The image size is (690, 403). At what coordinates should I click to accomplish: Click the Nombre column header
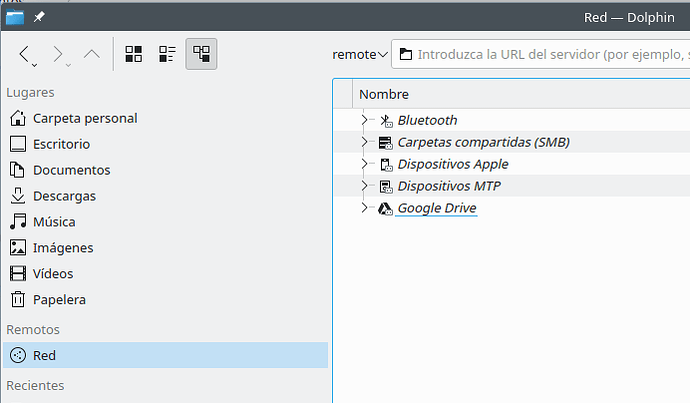coord(384,94)
